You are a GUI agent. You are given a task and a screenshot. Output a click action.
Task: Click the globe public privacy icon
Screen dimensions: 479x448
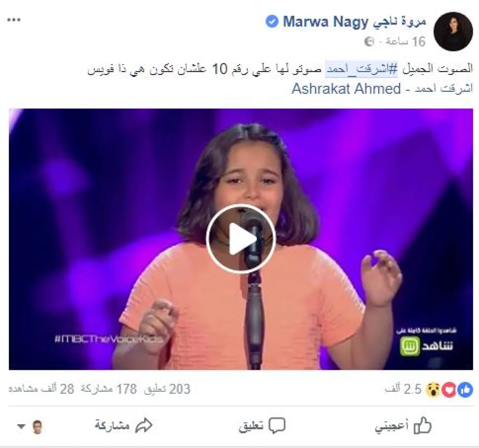coord(370,41)
